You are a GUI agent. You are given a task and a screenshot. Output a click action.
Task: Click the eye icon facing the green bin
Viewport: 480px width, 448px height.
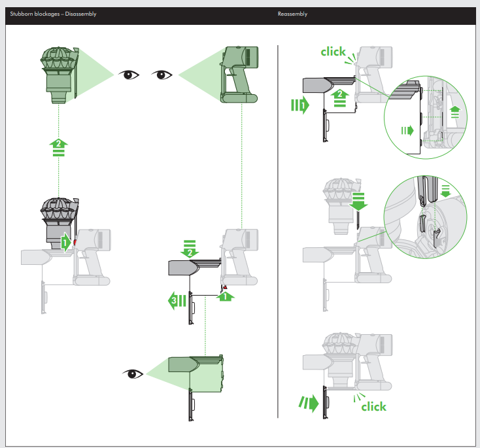[133, 373]
